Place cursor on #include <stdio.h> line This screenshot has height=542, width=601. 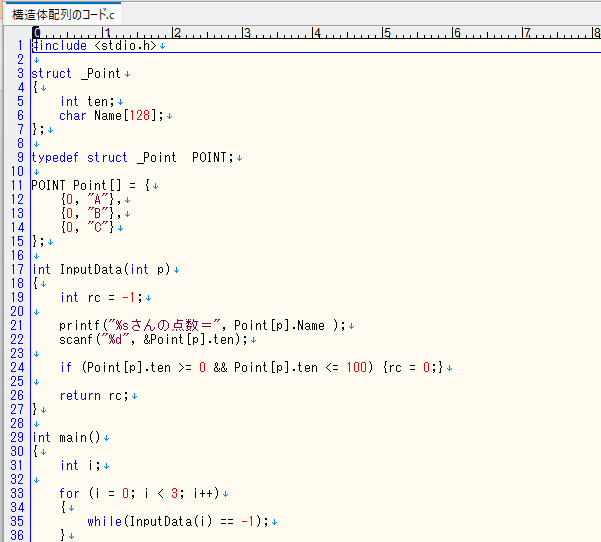[x=95, y=46]
